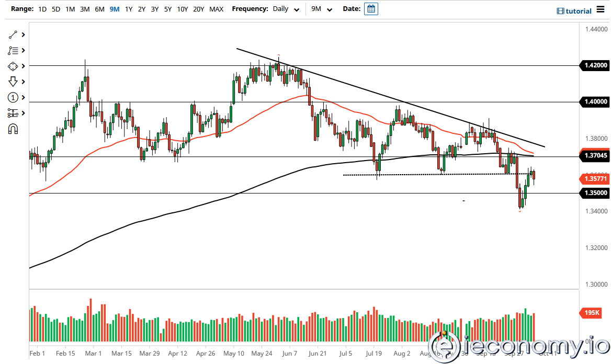Select the arrow marker tool

point(13,82)
